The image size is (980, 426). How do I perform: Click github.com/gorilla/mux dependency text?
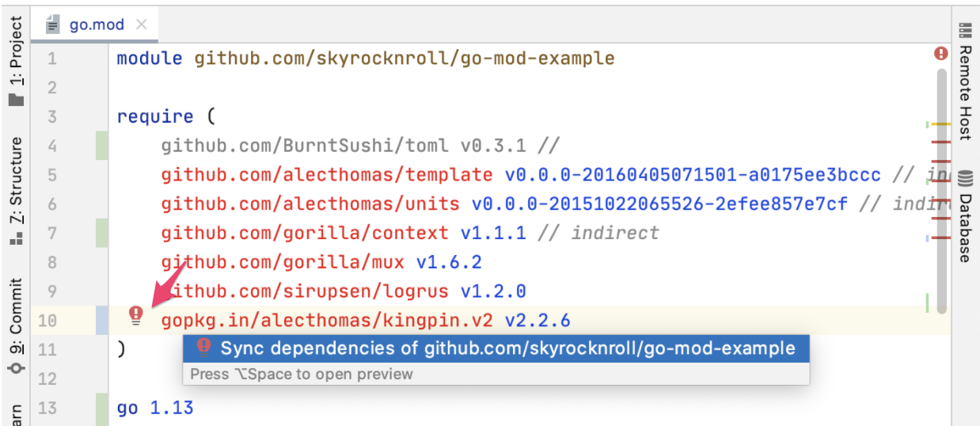coord(283,262)
